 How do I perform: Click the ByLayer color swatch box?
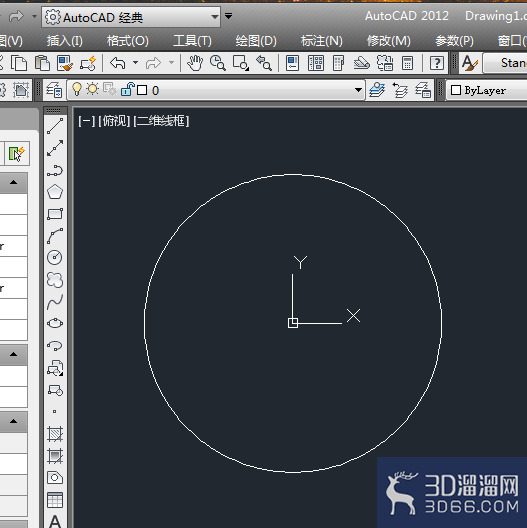pyautogui.click(x=456, y=90)
